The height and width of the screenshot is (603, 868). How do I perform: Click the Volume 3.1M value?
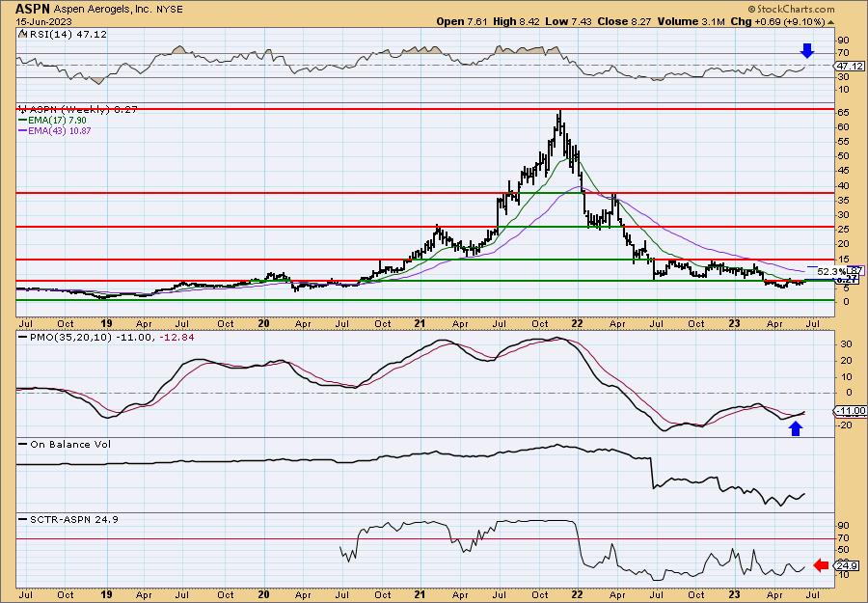(690, 21)
